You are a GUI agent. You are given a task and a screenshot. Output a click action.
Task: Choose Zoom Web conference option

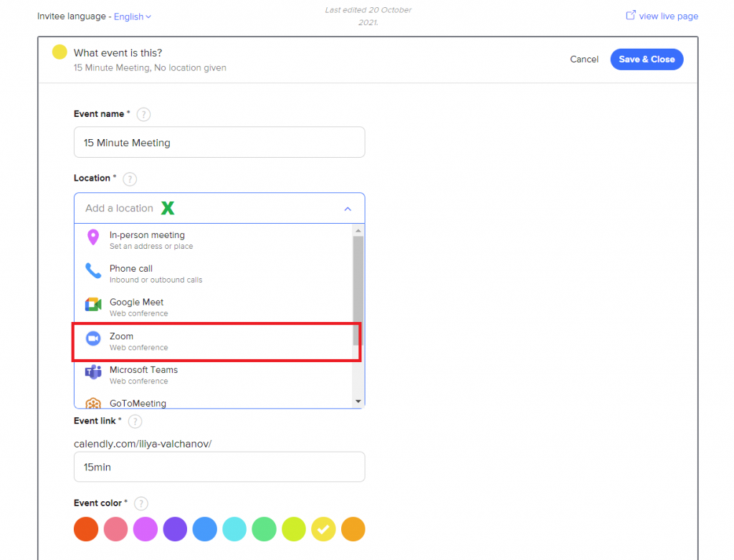[x=214, y=341]
